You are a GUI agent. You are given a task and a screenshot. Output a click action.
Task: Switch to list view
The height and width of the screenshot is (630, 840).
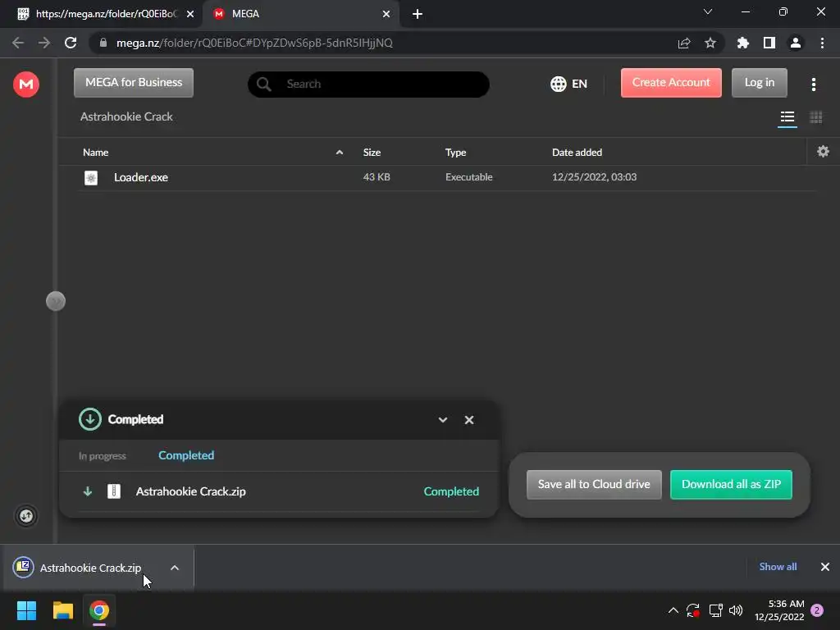pyautogui.click(x=787, y=116)
